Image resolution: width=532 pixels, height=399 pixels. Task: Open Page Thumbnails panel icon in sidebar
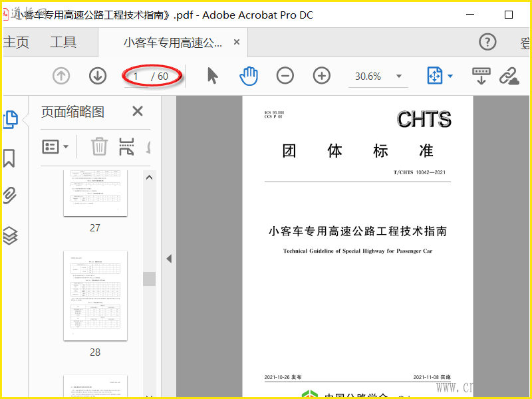click(11, 120)
